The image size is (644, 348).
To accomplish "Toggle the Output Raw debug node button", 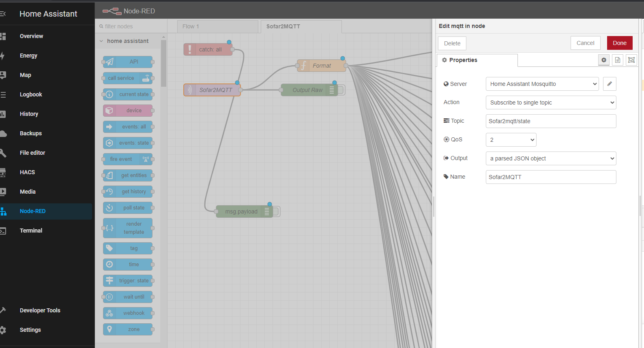I will click(341, 90).
